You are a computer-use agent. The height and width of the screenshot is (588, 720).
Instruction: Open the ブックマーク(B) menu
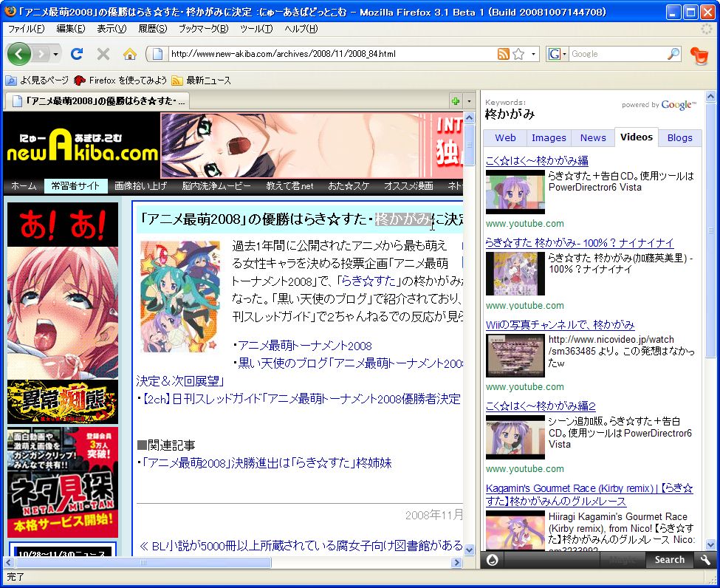203,29
